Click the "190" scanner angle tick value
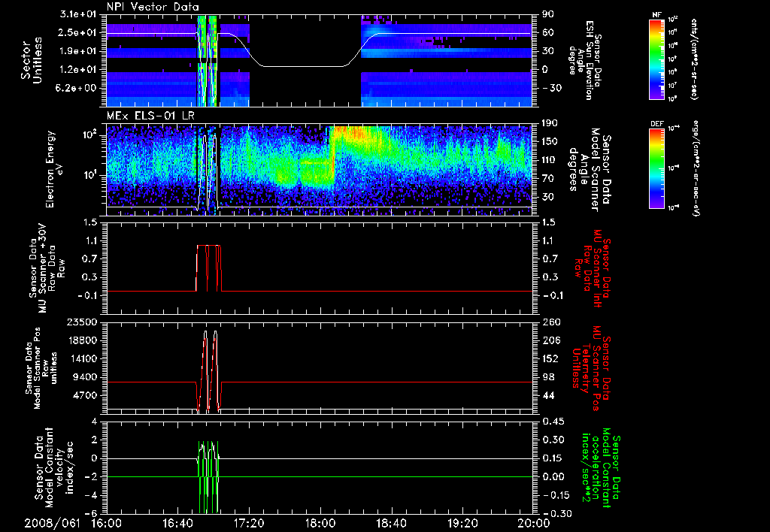This screenshot has height=532, width=770. (x=549, y=122)
